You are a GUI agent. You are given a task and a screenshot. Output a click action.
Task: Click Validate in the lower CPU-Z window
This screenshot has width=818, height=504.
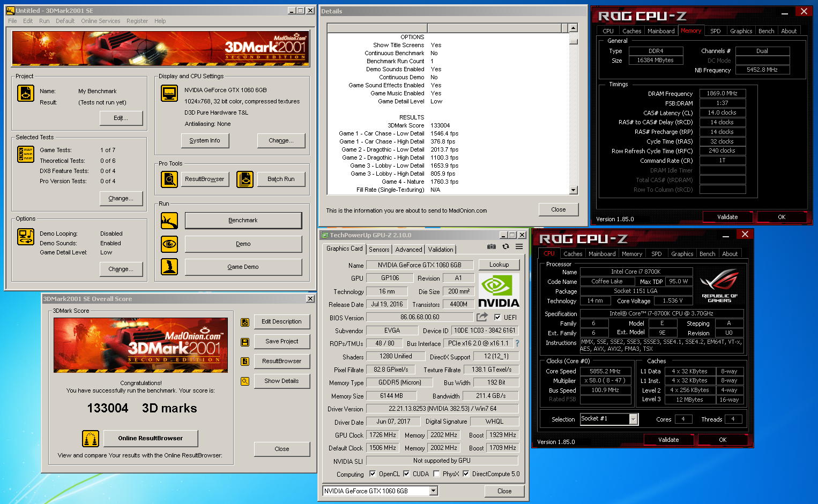tap(668, 440)
